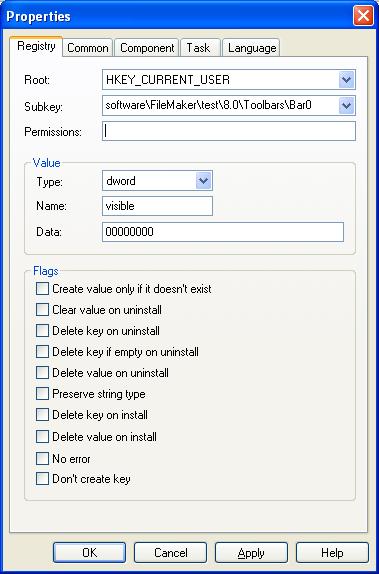Click the Apply button
The height and width of the screenshot is (574, 379).
(x=251, y=552)
